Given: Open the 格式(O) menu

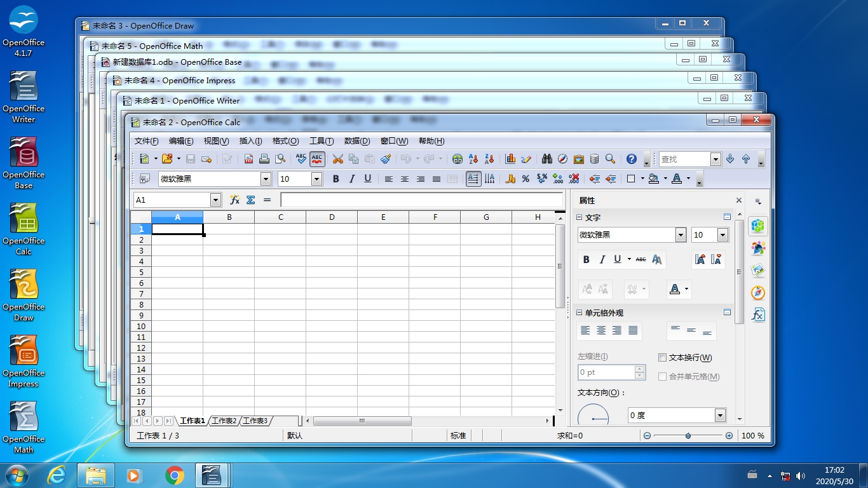Looking at the screenshot, I should [x=285, y=141].
